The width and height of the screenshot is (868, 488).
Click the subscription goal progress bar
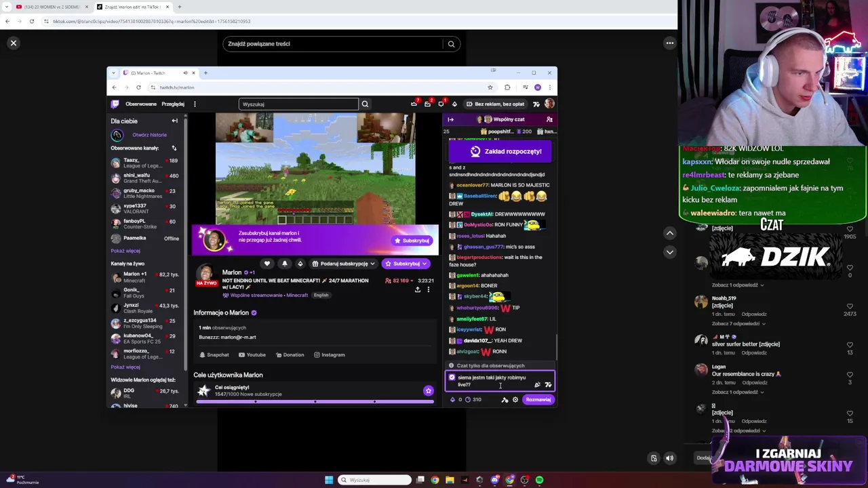315,402
